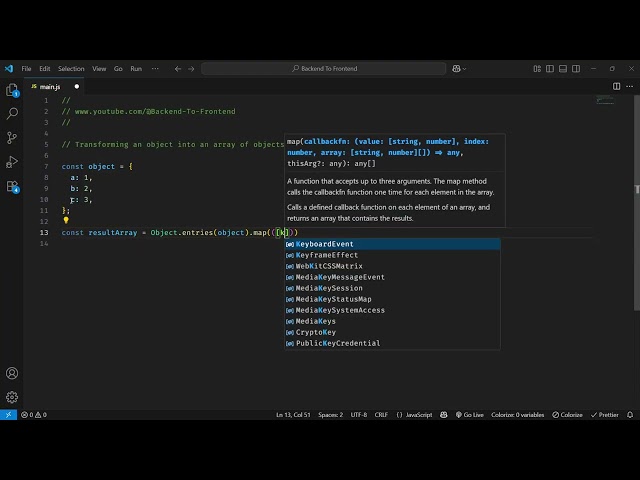Select the MediaKeyMessageEvent suggestion

[x=392, y=277]
